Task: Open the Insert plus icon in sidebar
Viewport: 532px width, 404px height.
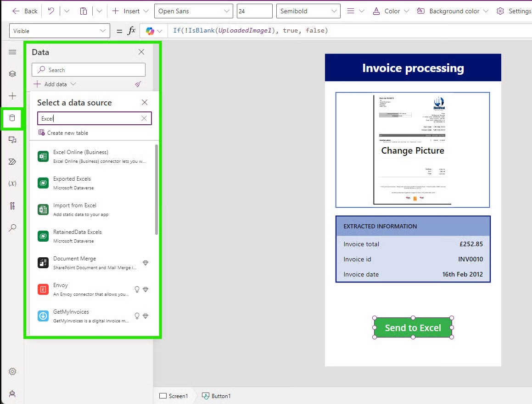Action: tap(12, 96)
